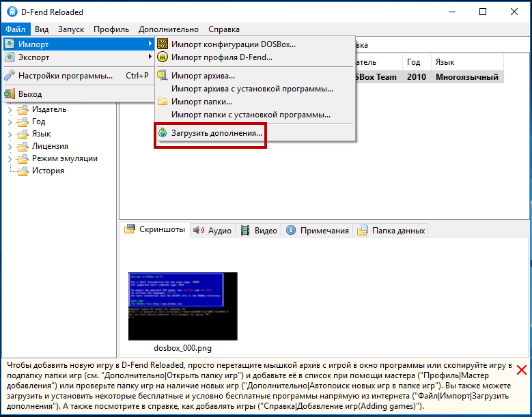This screenshot has width=532, height=417.
Task: Expand the Год tree node
Action: pos(10,122)
